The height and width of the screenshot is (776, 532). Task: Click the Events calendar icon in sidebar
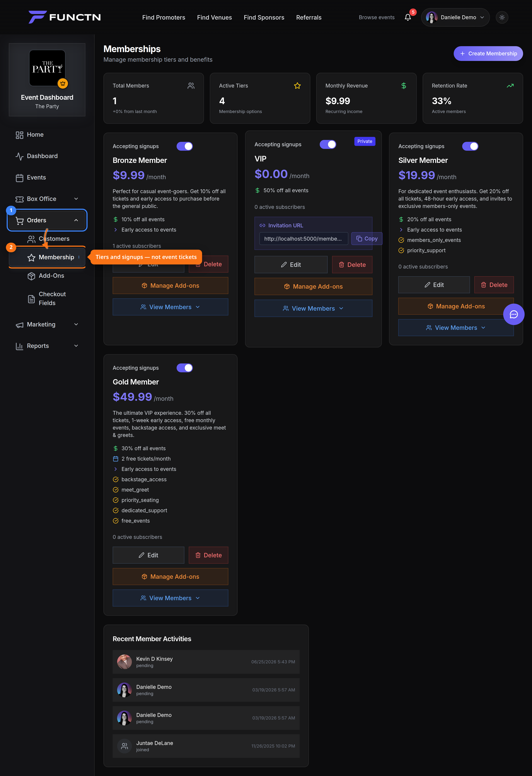pyautogui.click(x=19, y=178)
